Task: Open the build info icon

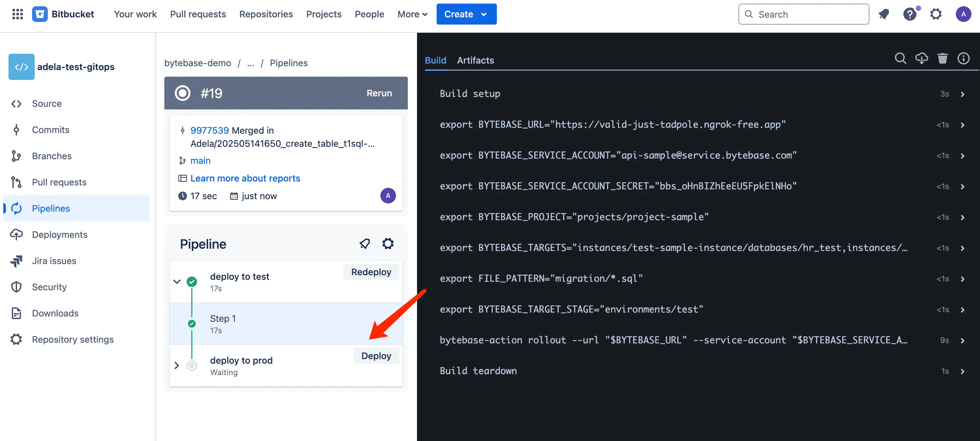Action: tap(963, 58)
